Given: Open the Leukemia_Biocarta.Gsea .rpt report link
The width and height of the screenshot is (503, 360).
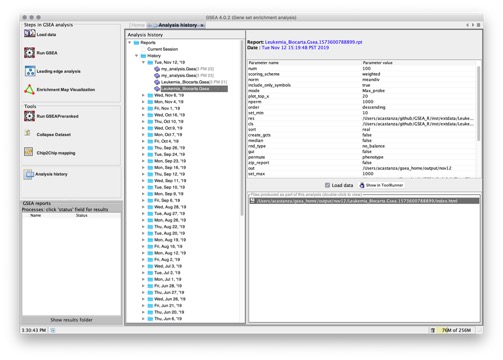Looking at the screenshot, I should coord(313,42).
